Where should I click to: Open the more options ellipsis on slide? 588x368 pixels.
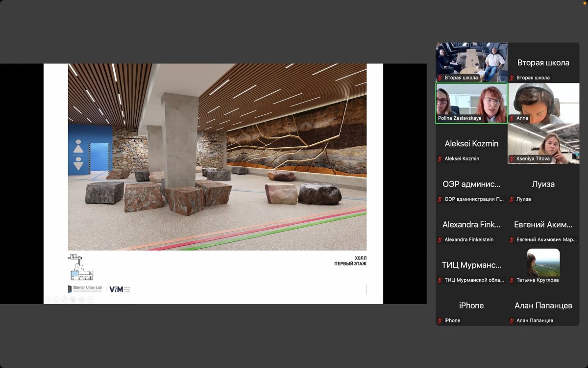tap(90, 299)
